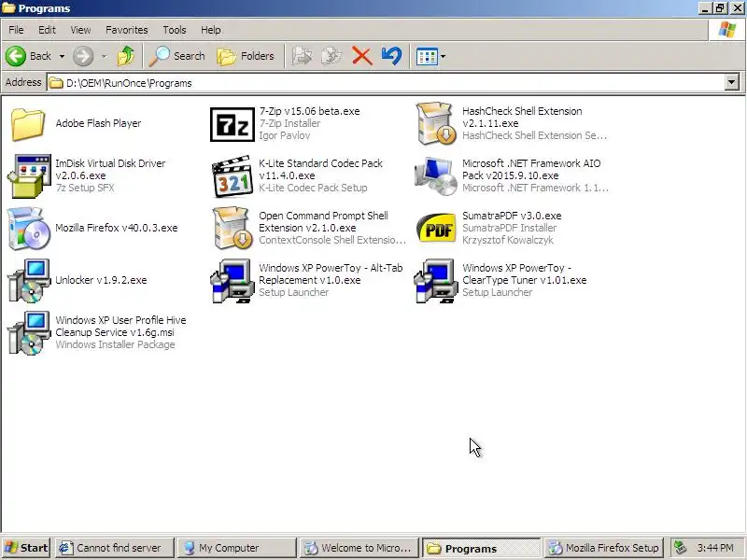Click the folder icon in the Address bar
The image size is (747, 560).
(x=56, y=83)
